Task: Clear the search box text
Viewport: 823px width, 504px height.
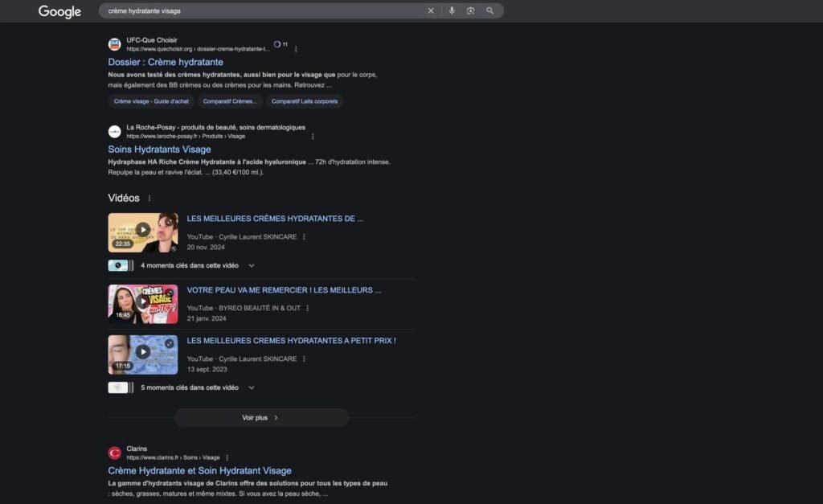Action: click(431, 11)
